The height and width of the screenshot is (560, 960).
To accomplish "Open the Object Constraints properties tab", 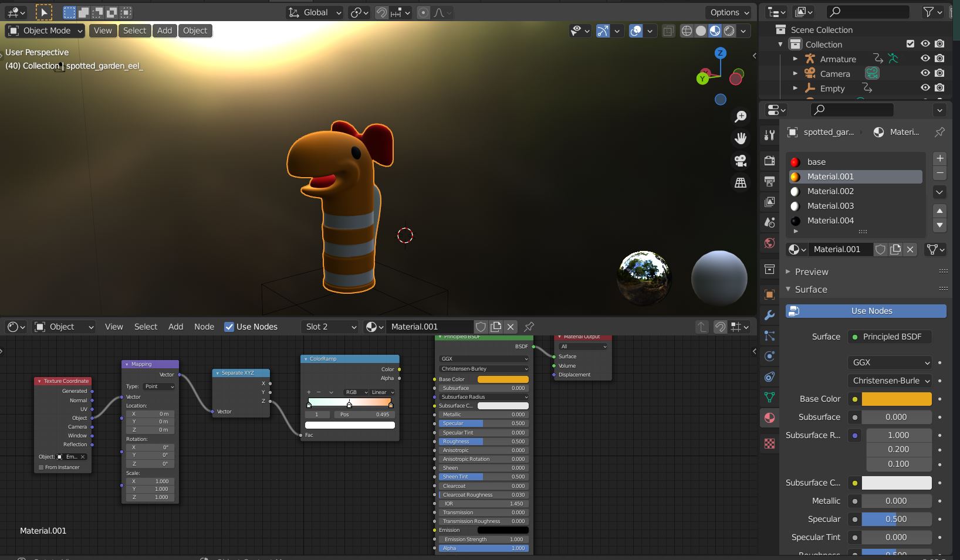I will pos(770,376).
